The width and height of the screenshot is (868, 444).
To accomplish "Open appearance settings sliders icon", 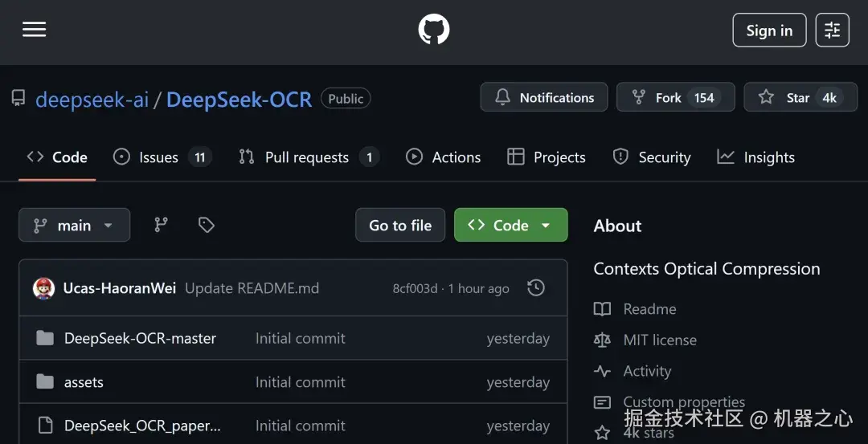I will pyautogui.click(x=832, y=31).
